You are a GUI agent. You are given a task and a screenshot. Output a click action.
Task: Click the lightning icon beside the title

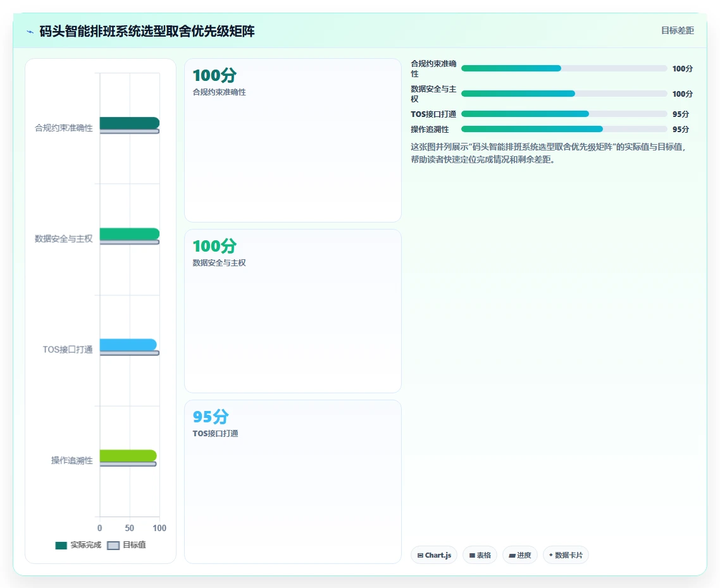point(30,32)
